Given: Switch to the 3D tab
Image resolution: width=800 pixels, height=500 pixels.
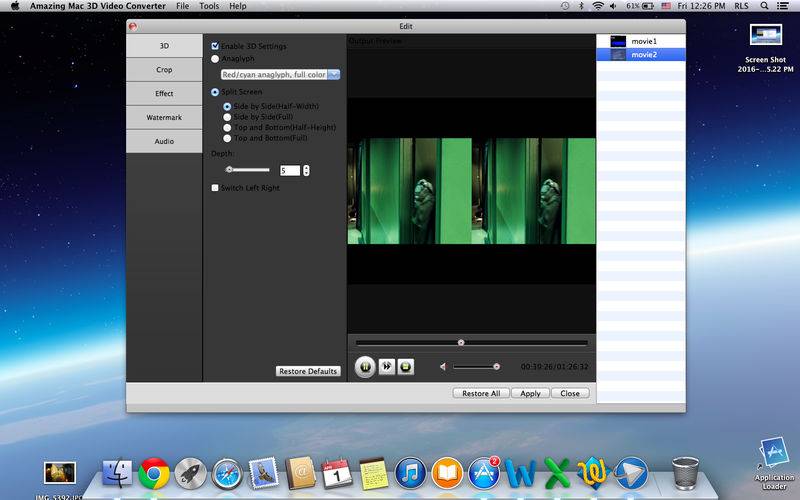Looking at the screenshot, I should coord(164,46).
